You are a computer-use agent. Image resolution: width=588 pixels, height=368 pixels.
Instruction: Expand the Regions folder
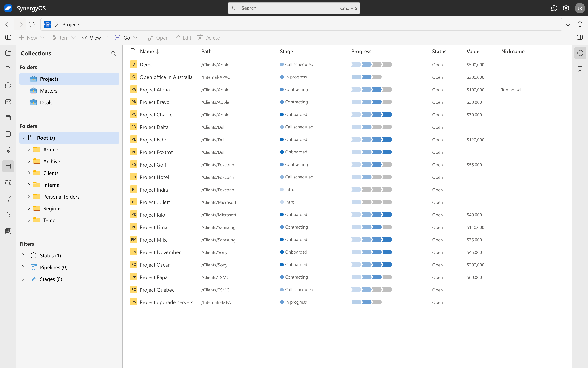point(29,208)
